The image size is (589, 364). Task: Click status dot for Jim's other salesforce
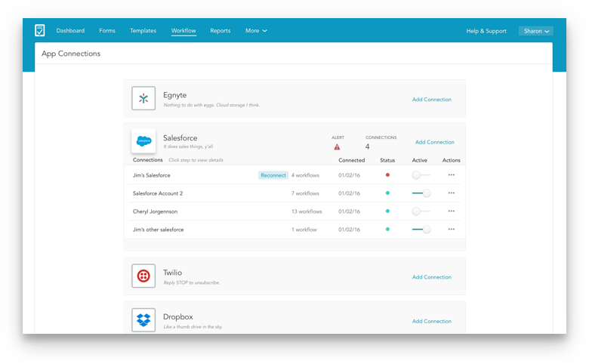[x=387, y=229]
